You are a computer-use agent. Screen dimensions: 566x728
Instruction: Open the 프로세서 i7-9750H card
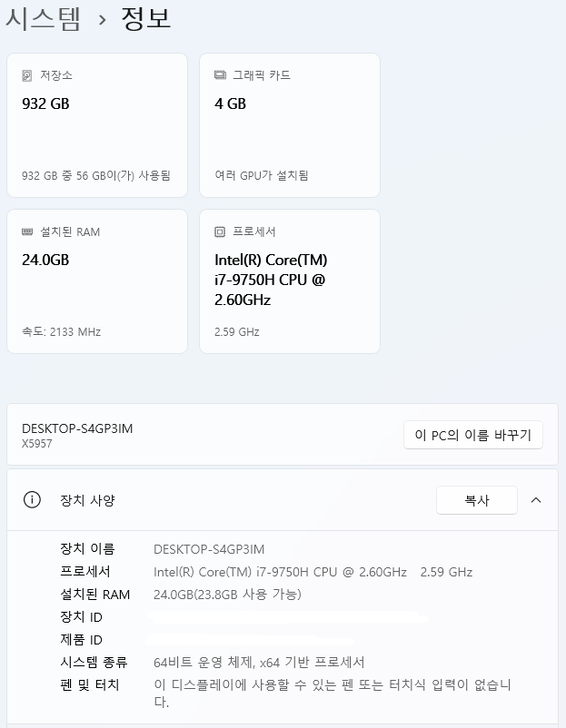pos(290,281)
